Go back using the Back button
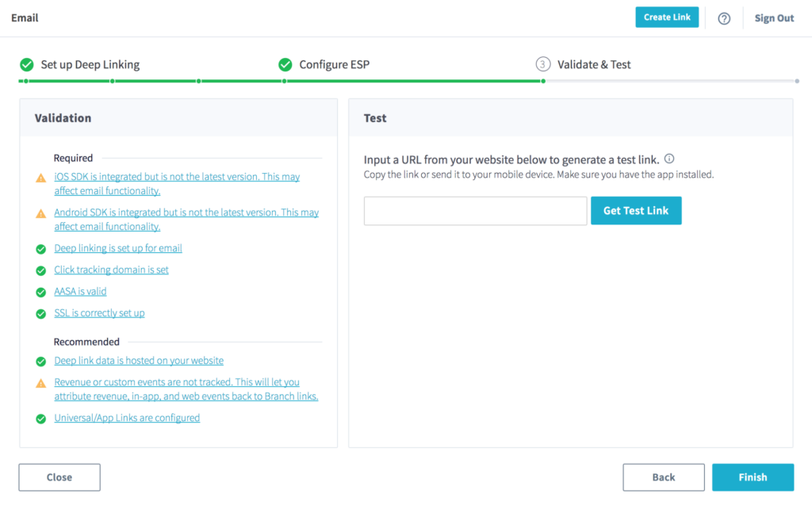Image resolution: width=812 pixels, height=513 pixels. [x=663, y=477]
